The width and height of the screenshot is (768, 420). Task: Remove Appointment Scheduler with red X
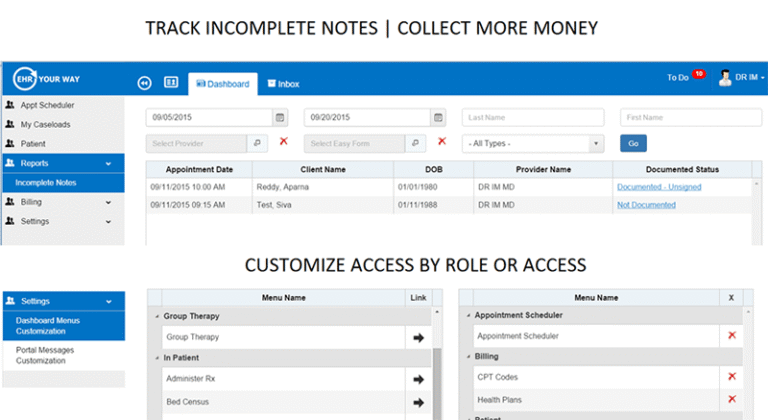pyautogui.click(x=732, y=336)
